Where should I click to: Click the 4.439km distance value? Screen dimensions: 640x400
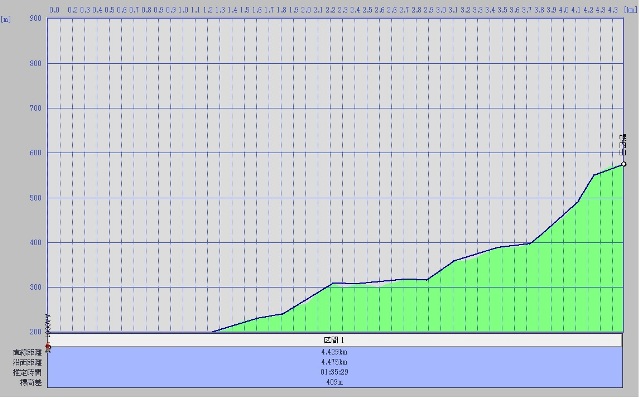(x=334, y=352)
